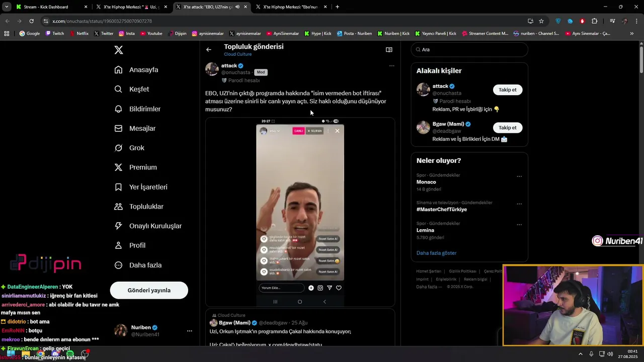Click the browser address bar URL
The width and height of the screenshot is (644, 362).
pyautogui.click(x=102, y=21)
